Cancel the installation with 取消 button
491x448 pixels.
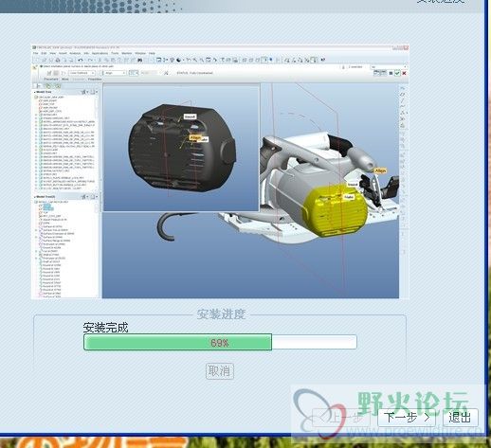(220, 371)
